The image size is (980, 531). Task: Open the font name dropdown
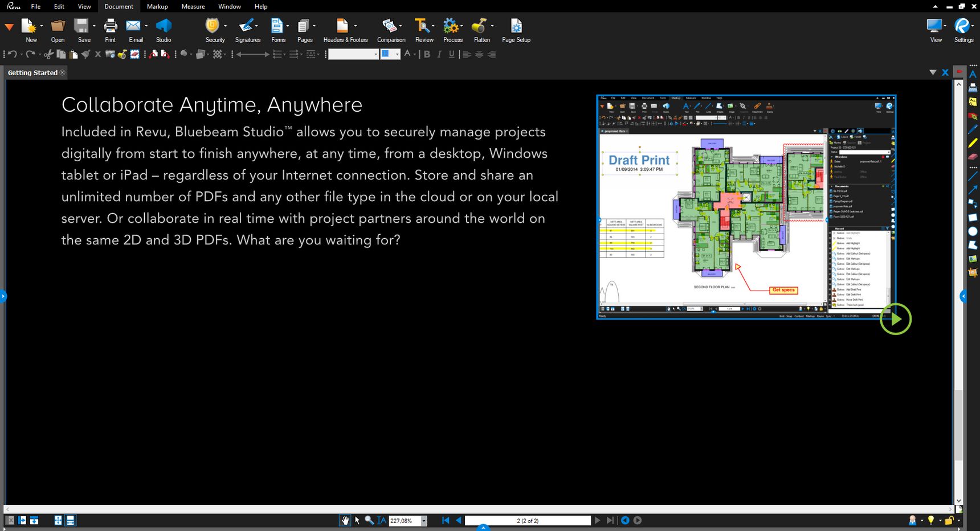point(376,54)
